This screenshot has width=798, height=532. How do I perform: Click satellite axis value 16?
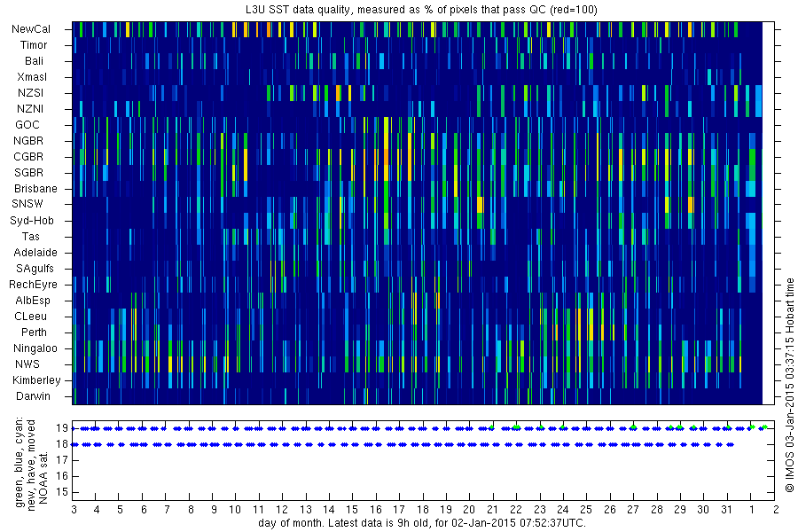pos(62,476)
